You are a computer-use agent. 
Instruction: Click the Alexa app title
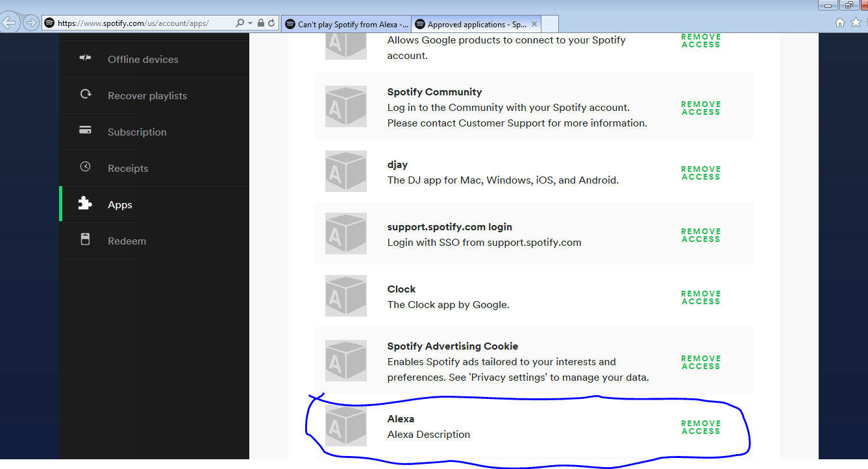coord(401,419)
